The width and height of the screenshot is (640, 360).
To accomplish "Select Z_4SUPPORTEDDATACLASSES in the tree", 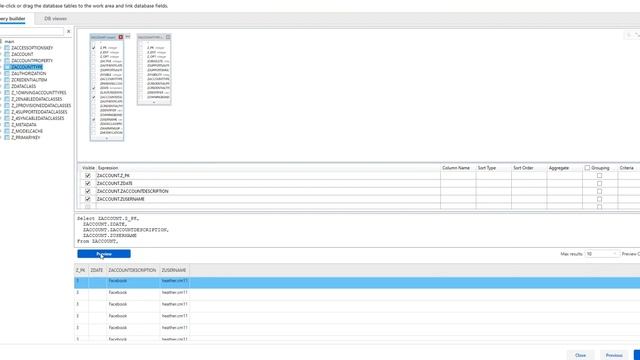I will coord(39,112).
